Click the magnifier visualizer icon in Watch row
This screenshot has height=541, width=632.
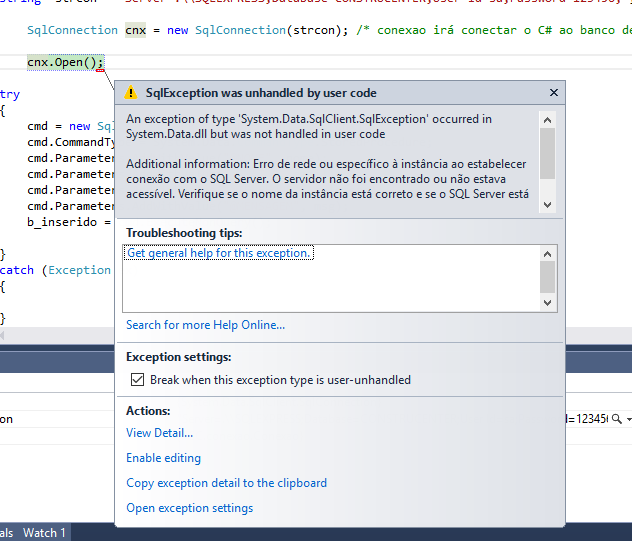pyautogui.click(x=617, y=419)
